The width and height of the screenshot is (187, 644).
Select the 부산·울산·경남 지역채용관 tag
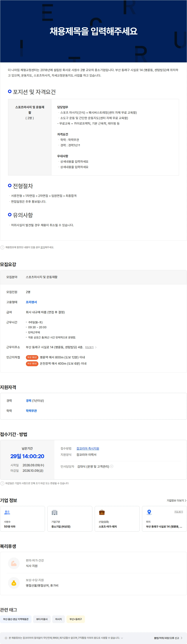tap(16, 619)
